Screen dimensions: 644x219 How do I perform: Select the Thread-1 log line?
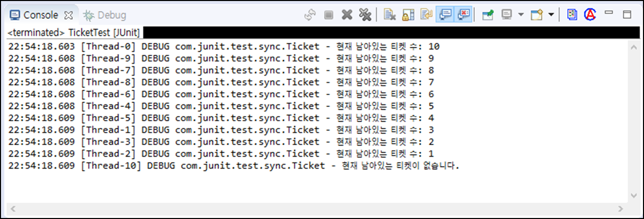pyautogui.click(x=221, y=129)
